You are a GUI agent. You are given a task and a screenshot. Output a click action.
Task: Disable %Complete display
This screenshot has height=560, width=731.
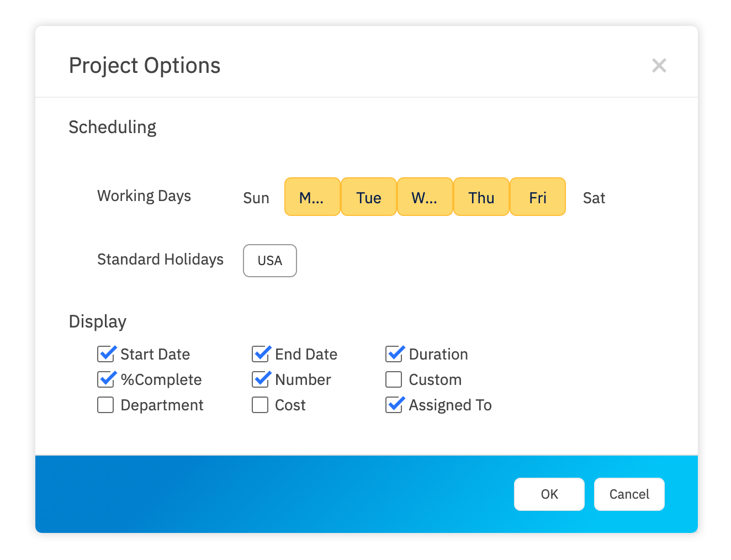107,379
